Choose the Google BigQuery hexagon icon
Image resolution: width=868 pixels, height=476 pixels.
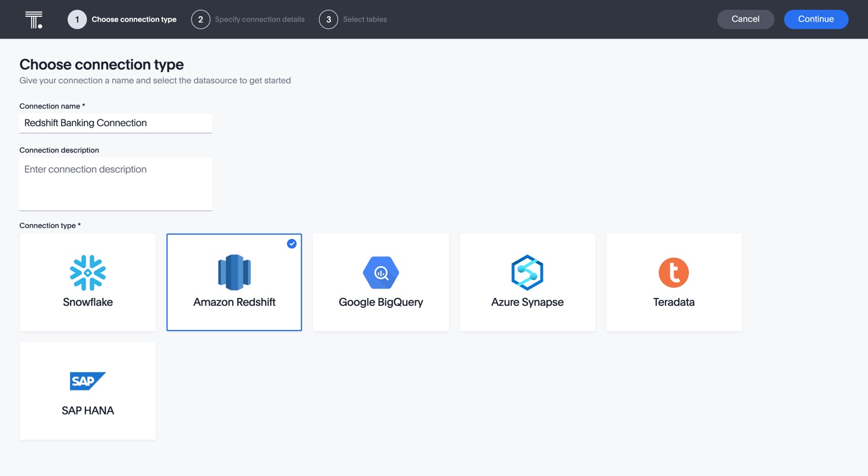[x=381, y=273]
